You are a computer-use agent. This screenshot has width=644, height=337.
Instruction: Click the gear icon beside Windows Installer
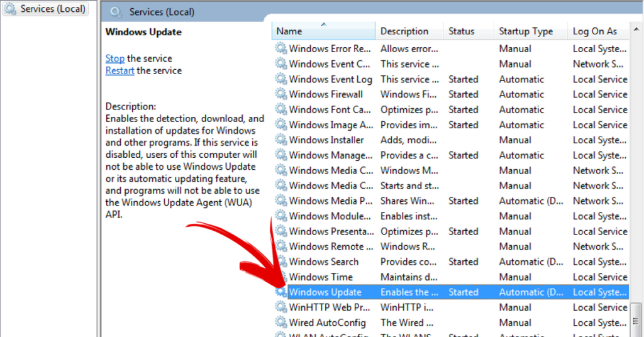pyautogui.click(x=281, y=140)
